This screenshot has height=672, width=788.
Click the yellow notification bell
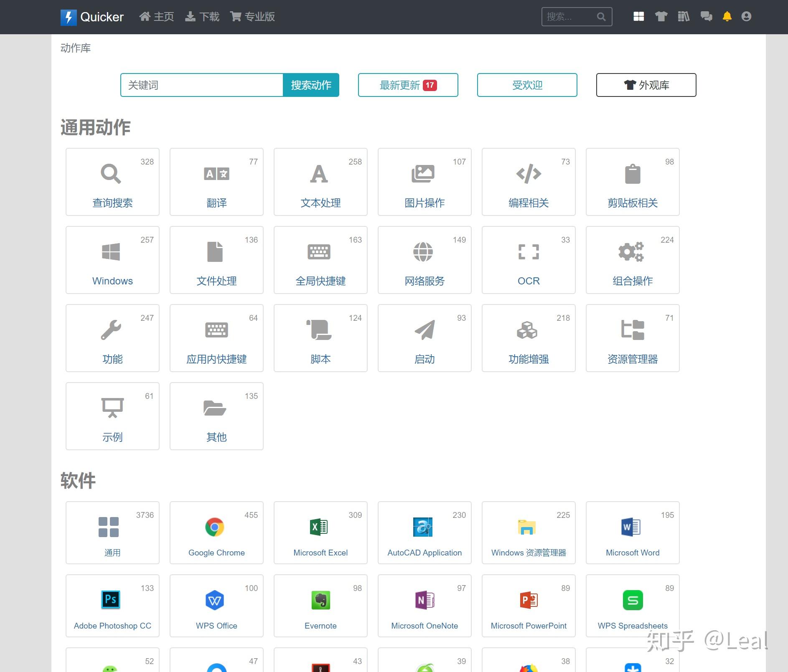click(727, 17)
